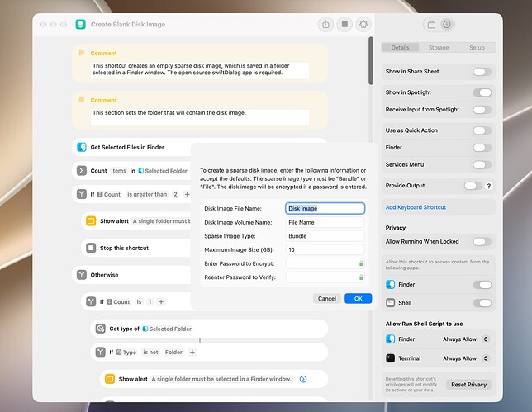532x412 pixels.
Task: Click the Get type of action icon
Action: [101, 329]
